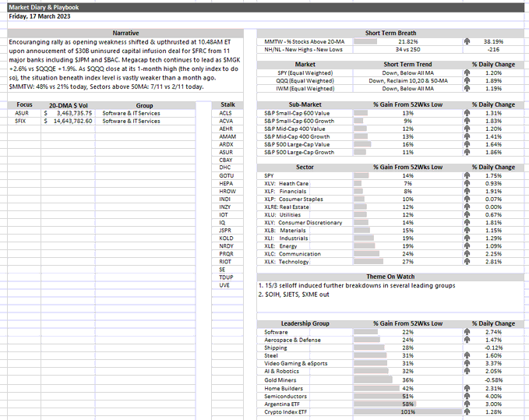The width and height of the screenshot is (529, 420).
Task: Click the up arrow in XLRE Real Estate row
Action: click(467, 206)
